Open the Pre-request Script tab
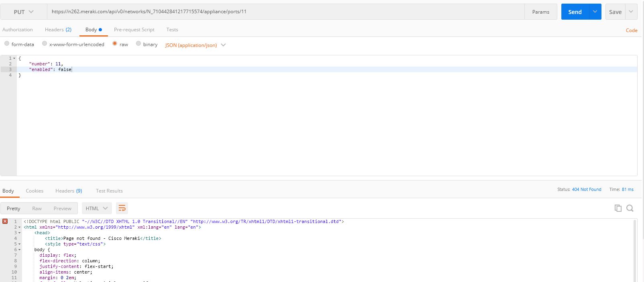644x282 pixels. 134,30
